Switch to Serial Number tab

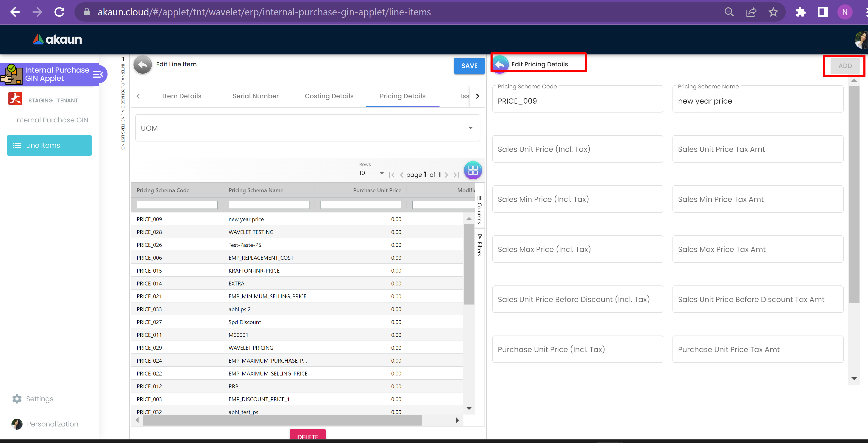click(255, 96)
